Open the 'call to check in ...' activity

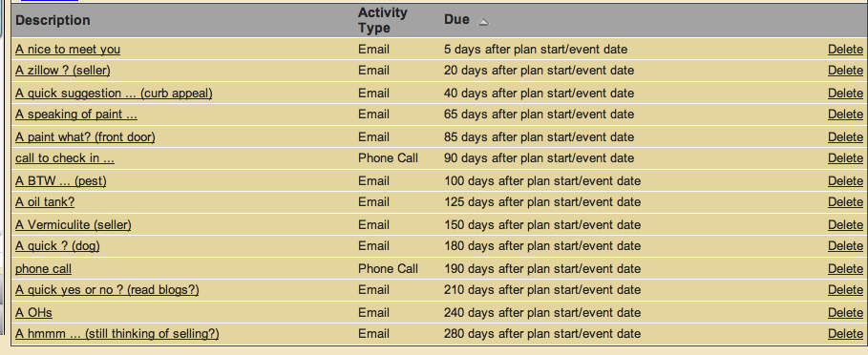click(x=65, y=157)
